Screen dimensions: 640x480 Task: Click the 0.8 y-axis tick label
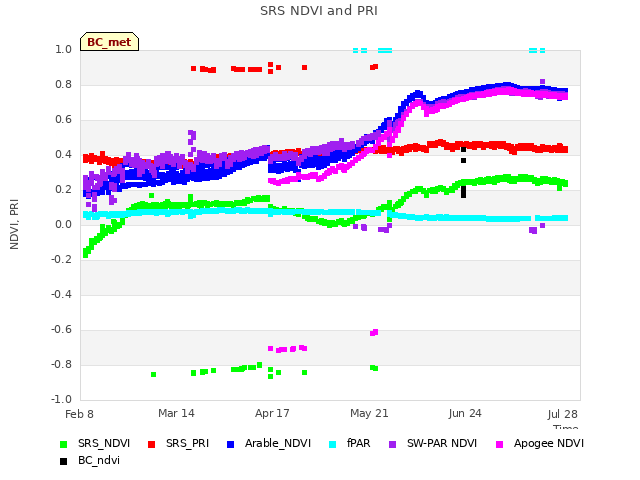[x=63, y=84]
